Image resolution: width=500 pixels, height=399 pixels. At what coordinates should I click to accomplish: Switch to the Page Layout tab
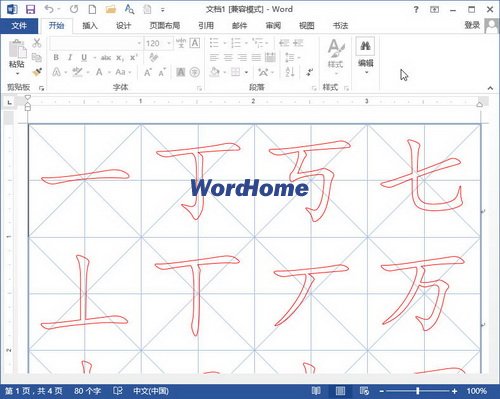165,26
